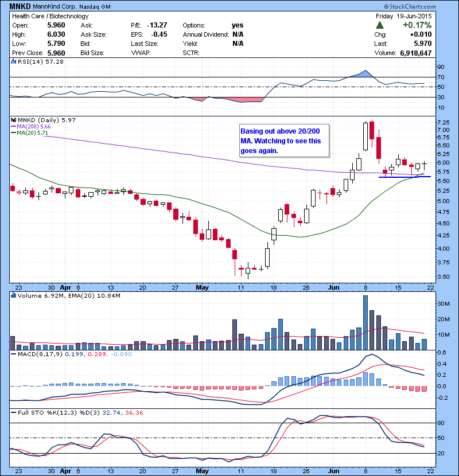Click the MACD axis label 0.6
The image size is (459, 476).
click(x=442, y=353)
